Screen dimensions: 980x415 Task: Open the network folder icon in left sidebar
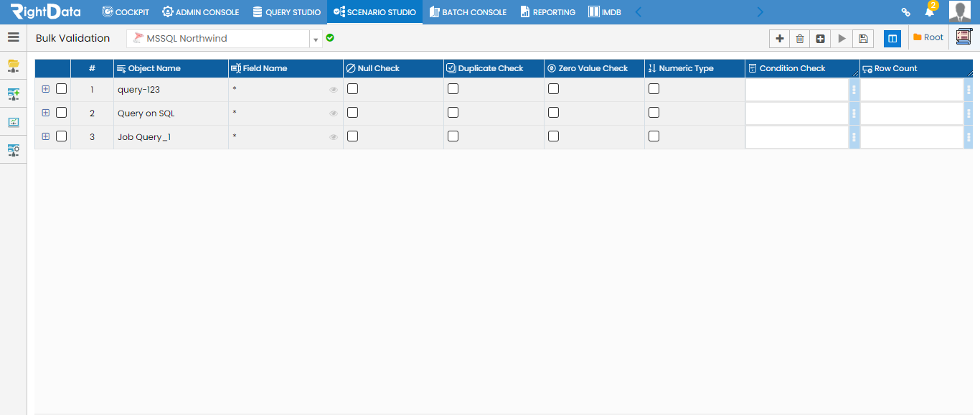click(13, 66)
